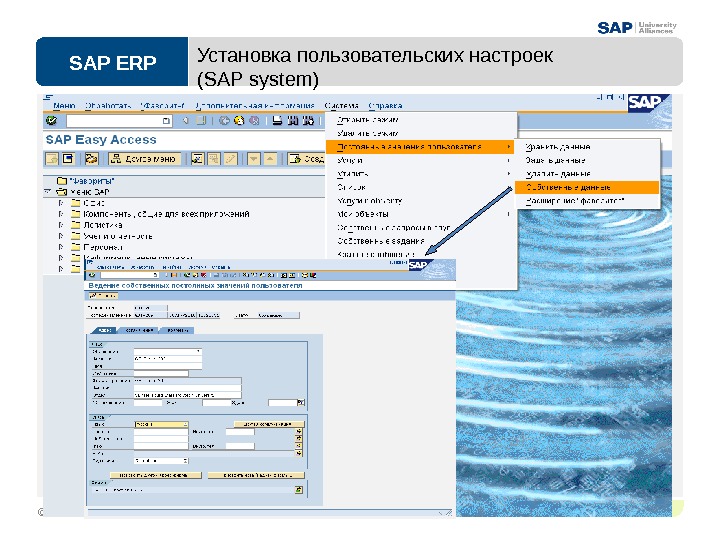
Task: Select the first tab in user defaults window
Action: tap(105, 330)
